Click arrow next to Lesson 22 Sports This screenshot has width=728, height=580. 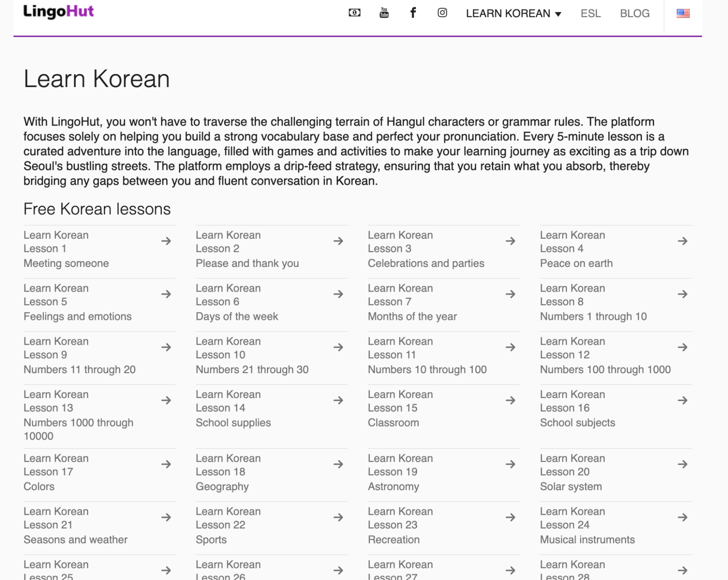pos(338,517)
